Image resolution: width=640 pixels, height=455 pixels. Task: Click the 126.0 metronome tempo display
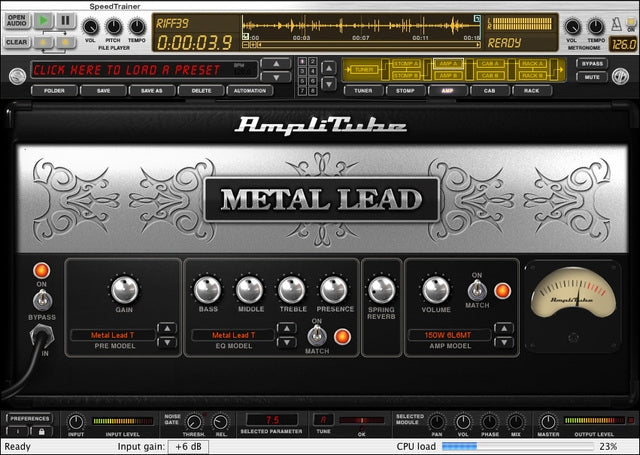click(623, 44)
